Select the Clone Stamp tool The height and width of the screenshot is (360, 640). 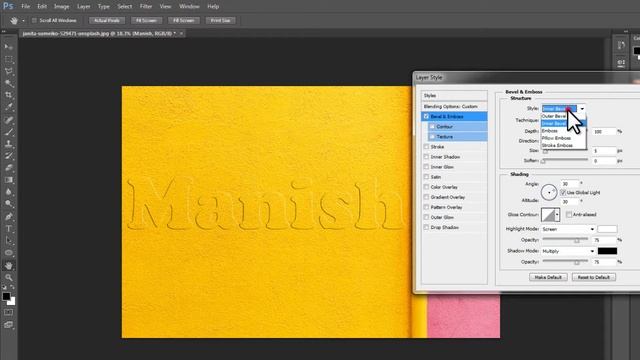[9, 144]
